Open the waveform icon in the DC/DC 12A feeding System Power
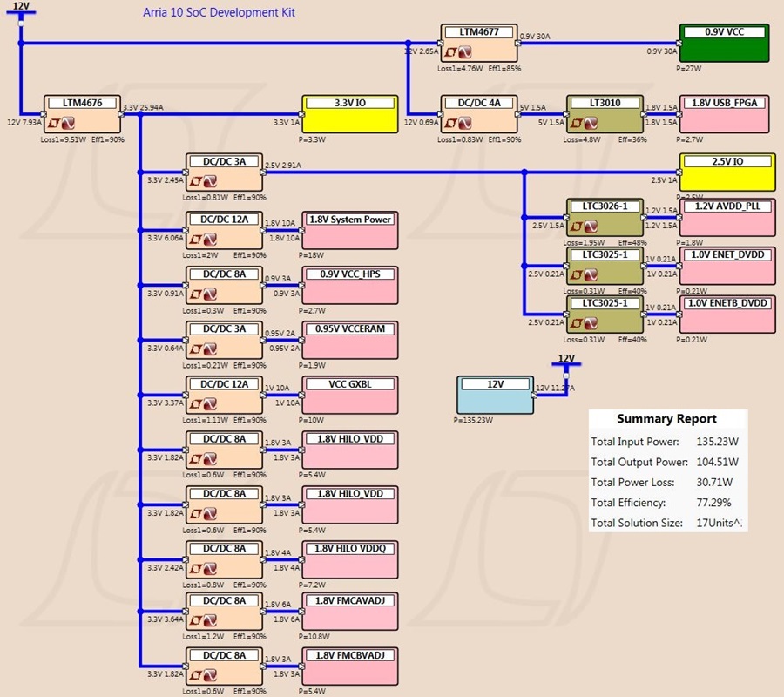 click(x=210, y=240)
